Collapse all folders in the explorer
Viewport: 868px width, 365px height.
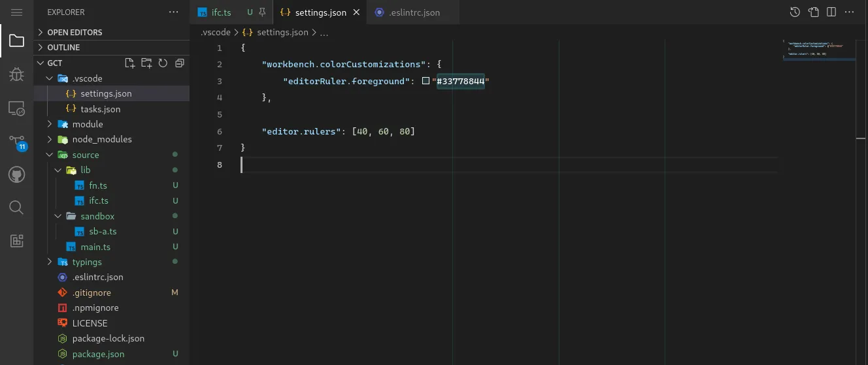click(179, 63)
